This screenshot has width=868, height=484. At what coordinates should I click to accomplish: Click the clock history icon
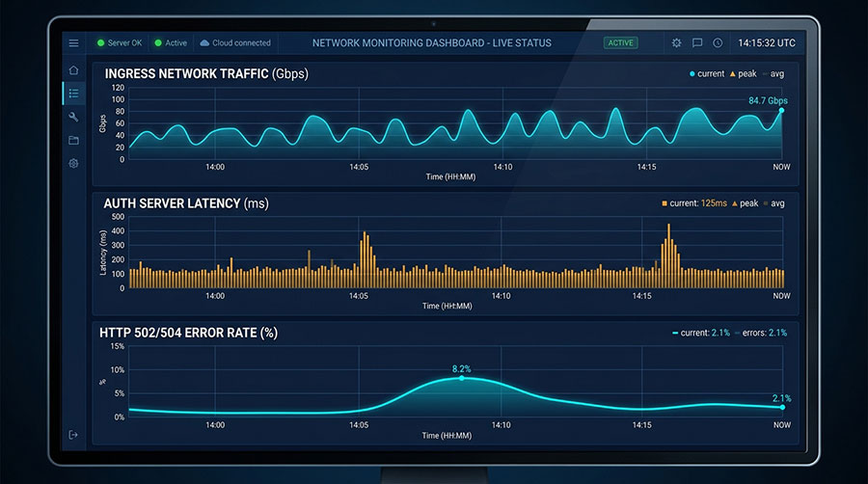point(718,42)
